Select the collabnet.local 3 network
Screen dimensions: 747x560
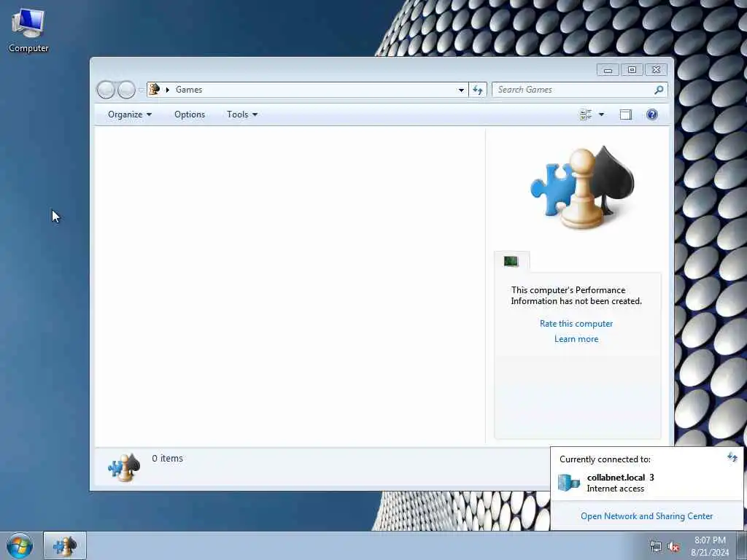[x=646, y=483]
